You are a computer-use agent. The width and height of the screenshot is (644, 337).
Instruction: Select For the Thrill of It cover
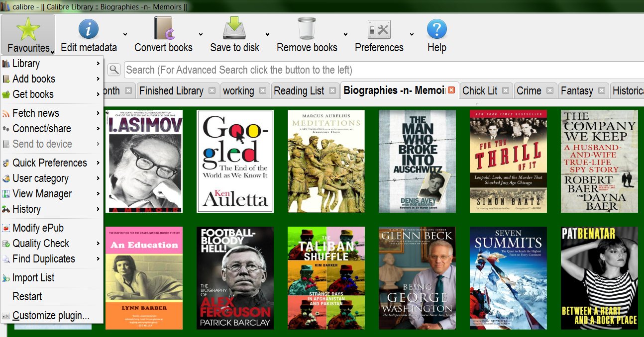click(508, 161)
